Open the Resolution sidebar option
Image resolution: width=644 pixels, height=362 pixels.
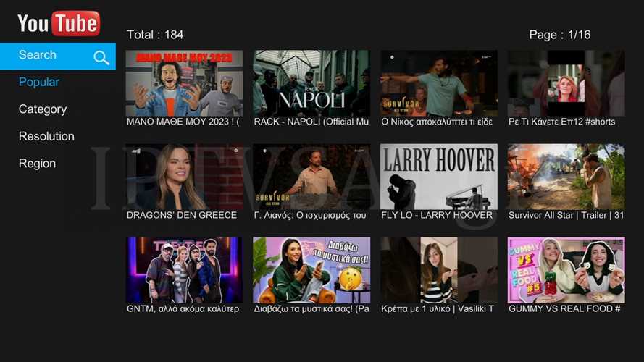point(46,136)
